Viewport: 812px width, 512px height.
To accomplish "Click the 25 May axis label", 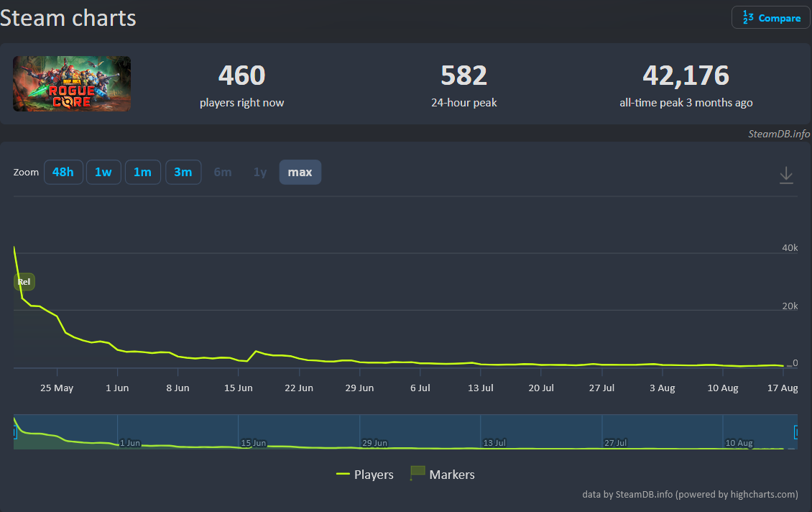I will (57, 388).
